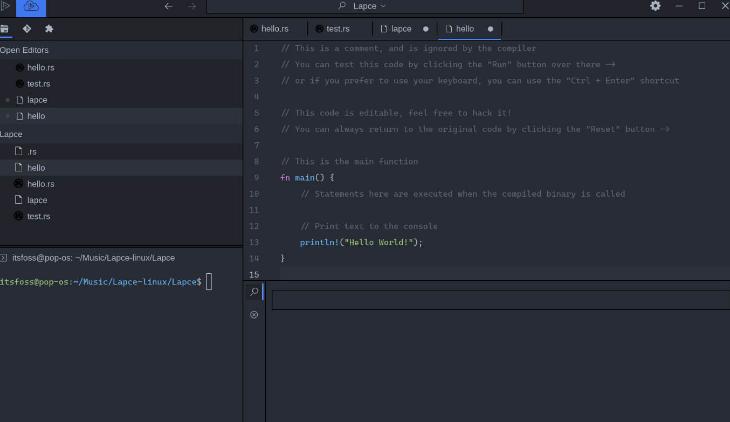The height and width of the screenshot is (422, 730).
Task: Open test.rs in the Lapce file tree
Action: pyautogui.click(x=38, y=216)
